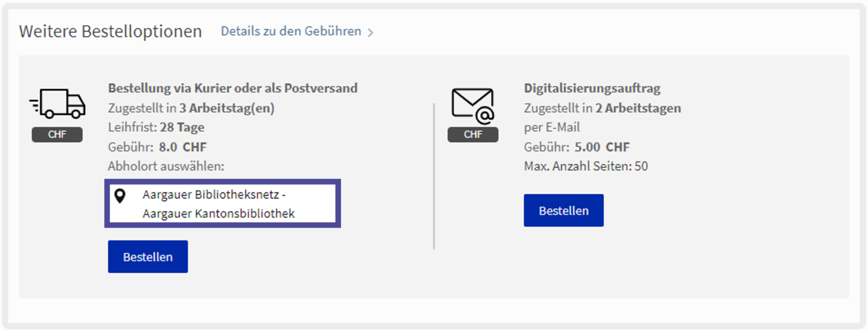Click the Weitere Bestelloptionen heading

tap(111, 31)
